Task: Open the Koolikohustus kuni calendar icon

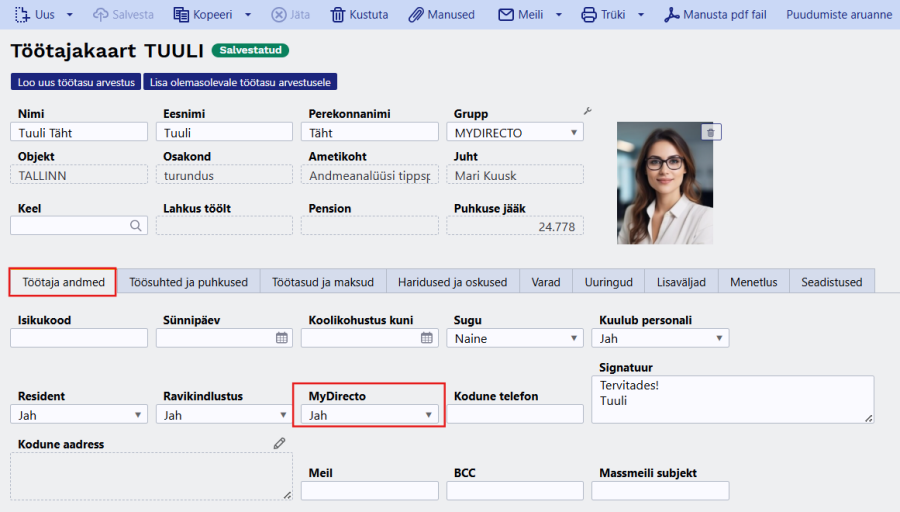Action: [x=427, y=338]
